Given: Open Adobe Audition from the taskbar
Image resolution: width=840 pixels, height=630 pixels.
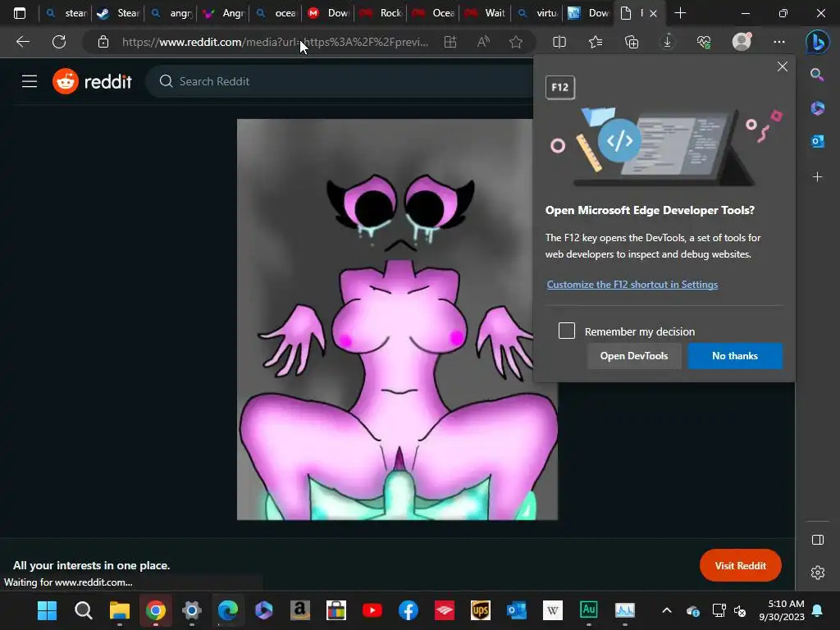Looking at the screenshot, I should pos(589,609).
